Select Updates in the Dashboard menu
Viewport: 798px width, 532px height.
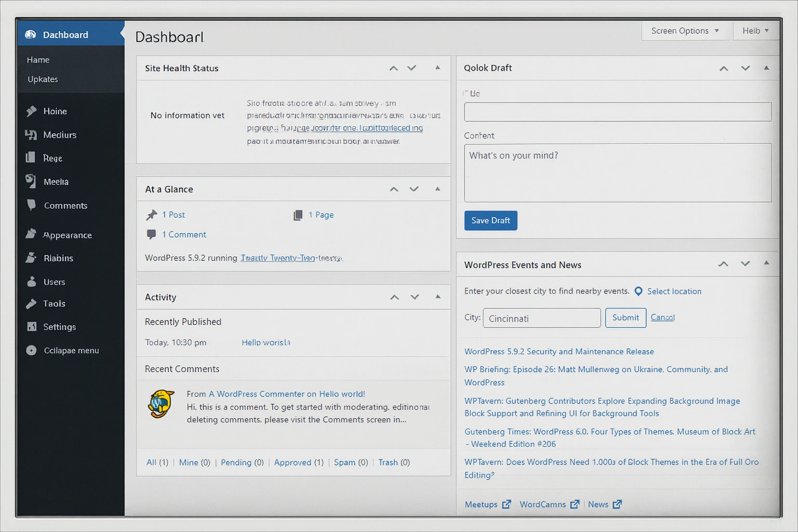click(42, 79)
